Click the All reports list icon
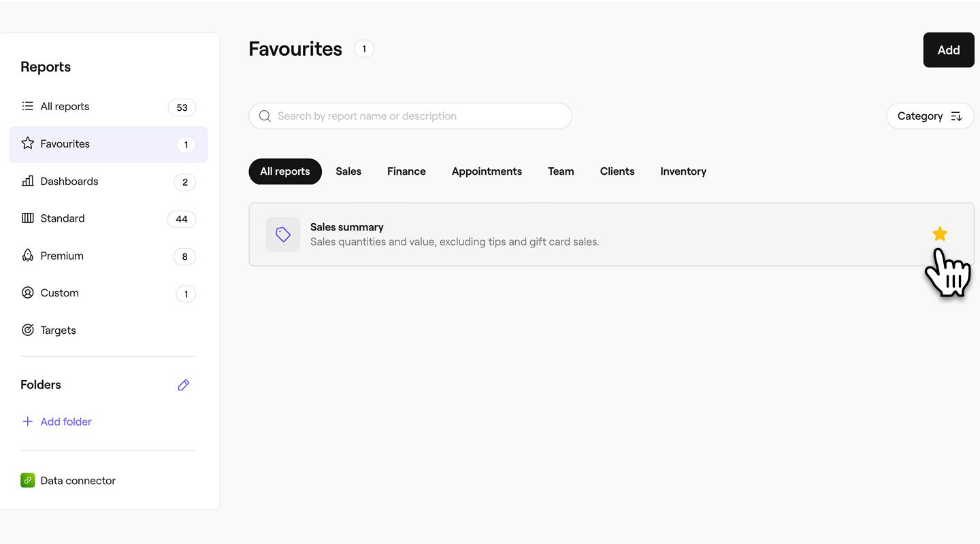The width and height of the screenshot is (980, 544). pos(27,106)
